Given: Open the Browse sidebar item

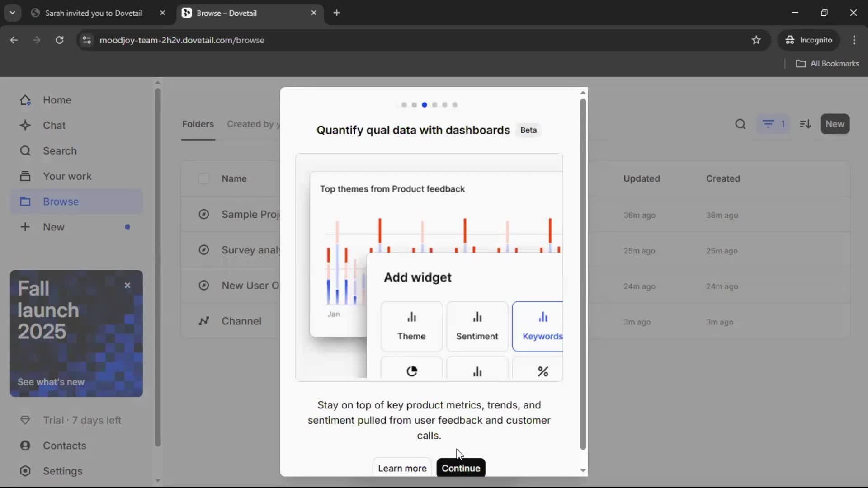Looking at the screenshot, I should click(61, 202).
